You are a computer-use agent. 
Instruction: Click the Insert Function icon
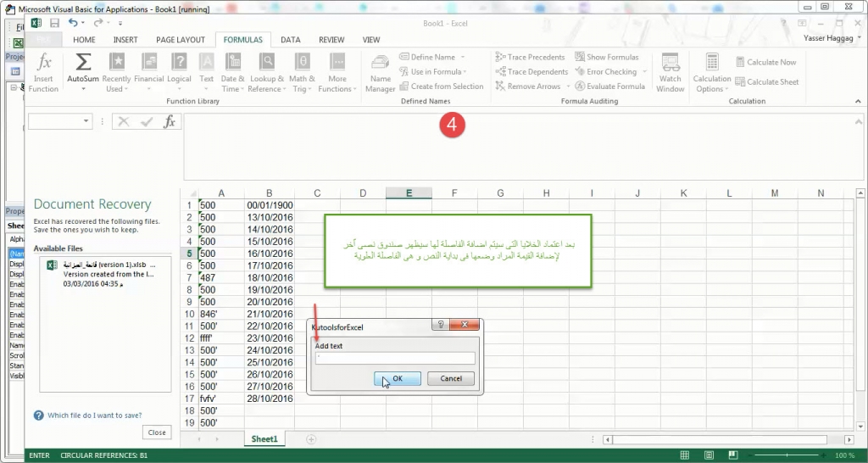[43, 73]
